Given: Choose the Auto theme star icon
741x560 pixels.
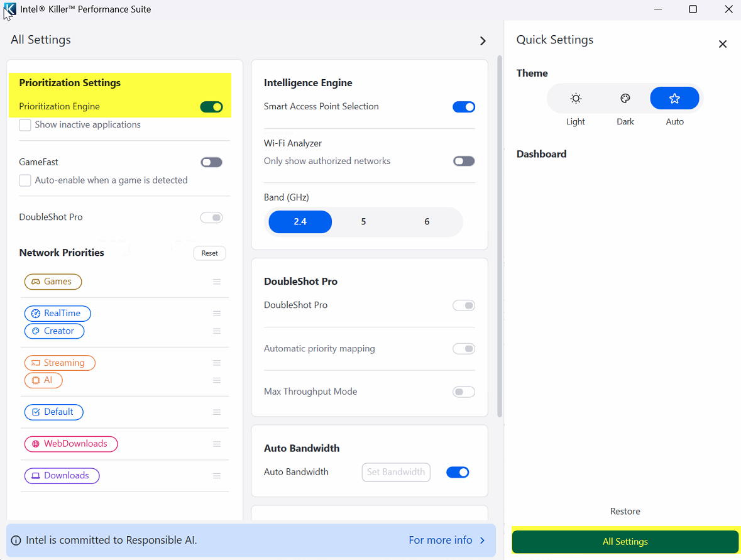Looking at the screenshot, I should pos(674,98).
